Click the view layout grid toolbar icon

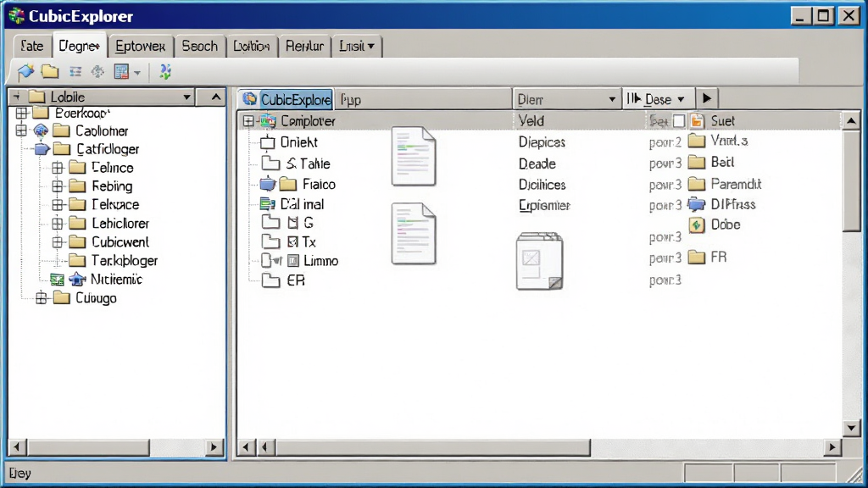point(121,71)
